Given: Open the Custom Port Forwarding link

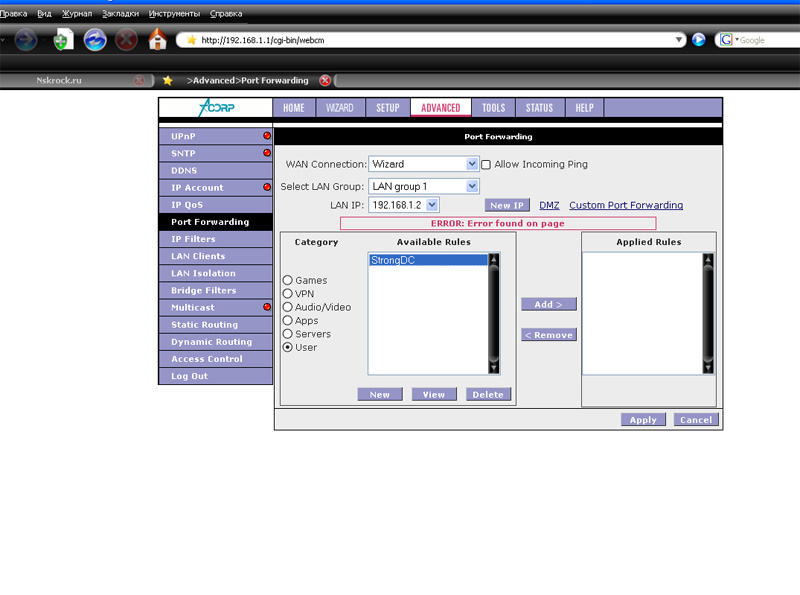Looking at the screenshot, I should [626, 205].
